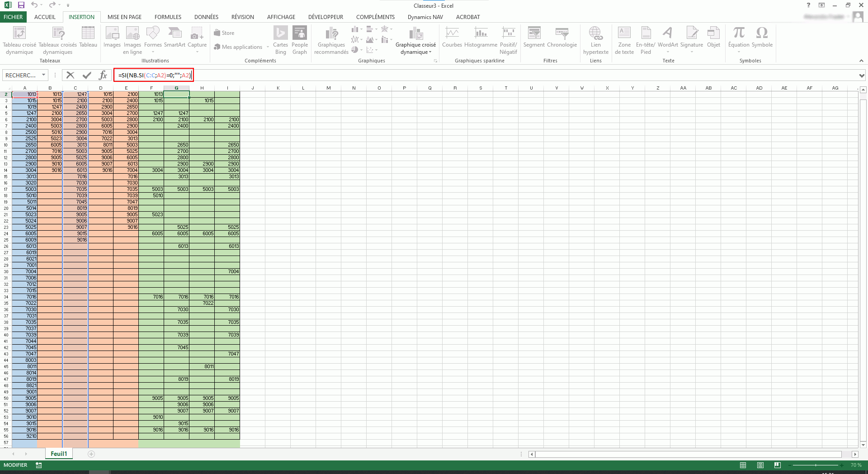868x474 pixels.
Task: Click the zoom slider in status bar
Action: coord(816,465)
